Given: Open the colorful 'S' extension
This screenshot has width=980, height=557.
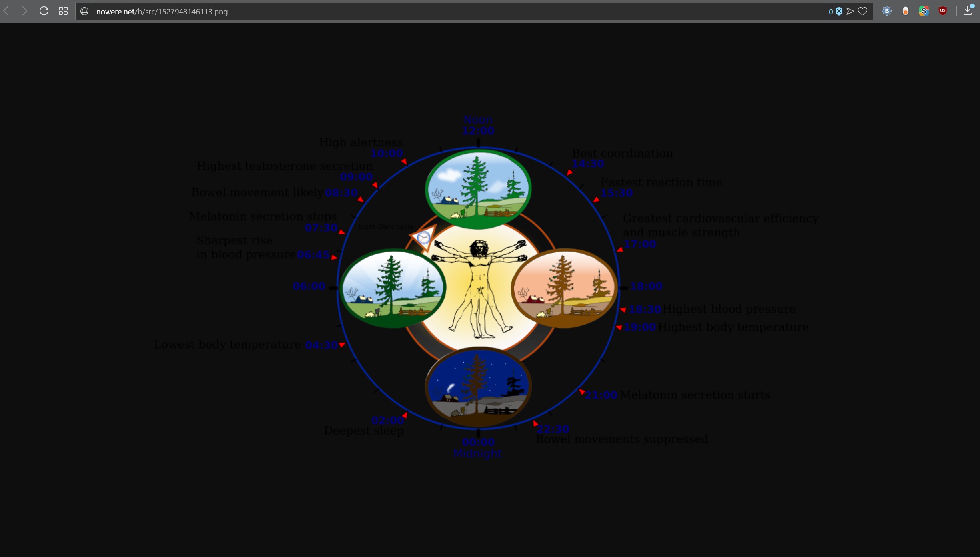Looking at the screenshot, I should click(924, 11).
